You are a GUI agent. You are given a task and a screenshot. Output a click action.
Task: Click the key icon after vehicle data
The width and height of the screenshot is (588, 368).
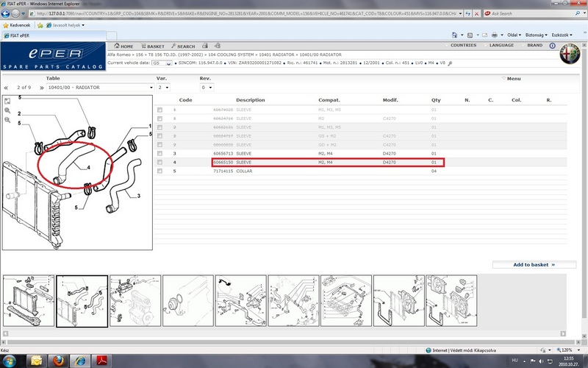(450, 63)
